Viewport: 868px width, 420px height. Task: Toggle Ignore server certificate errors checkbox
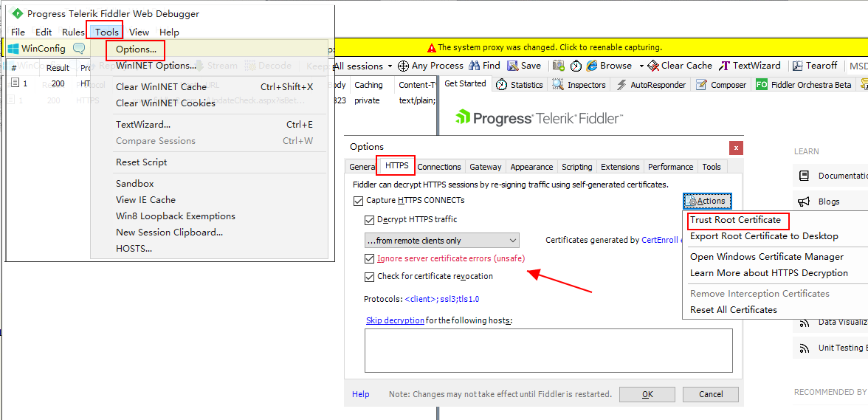[x=369, y=258]
